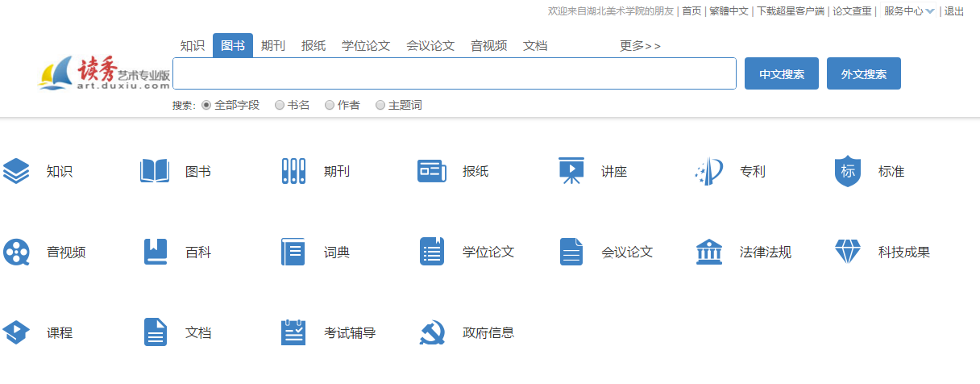Switch to the 报纸 search tab
Image resolution: width=980 pixels, height=384 pixels.
[x=314, y=46]
